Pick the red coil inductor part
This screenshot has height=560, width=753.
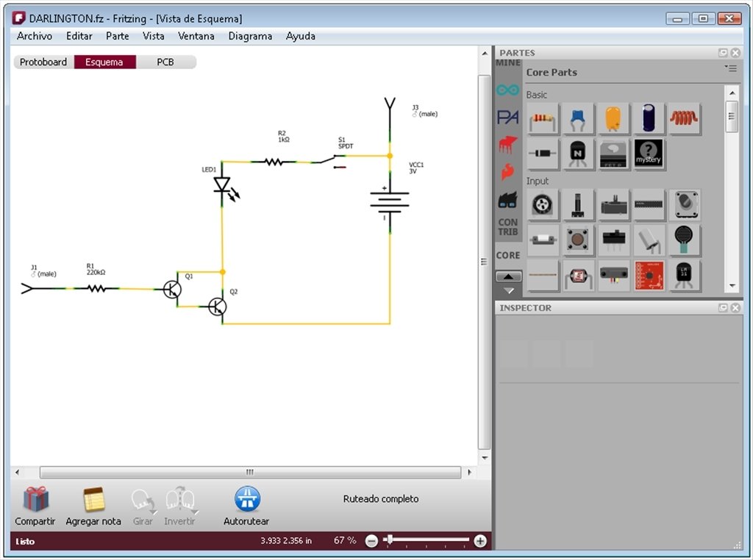[x=684, y=118]
